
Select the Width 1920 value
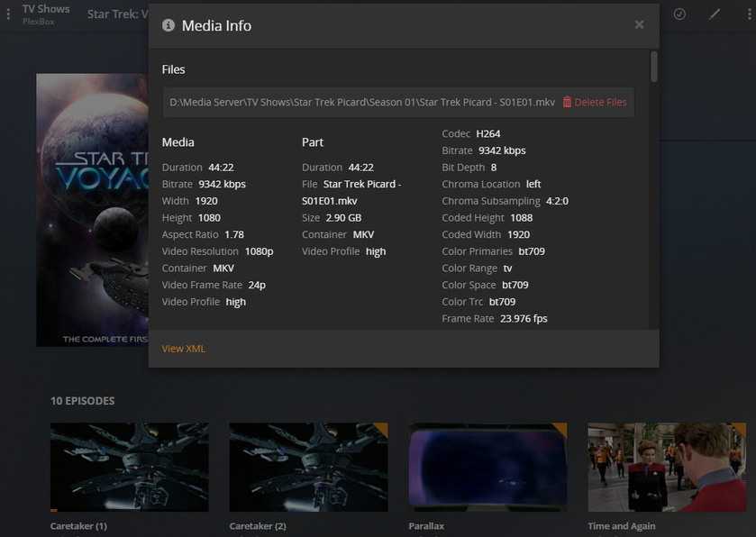[x=206, y=201]
